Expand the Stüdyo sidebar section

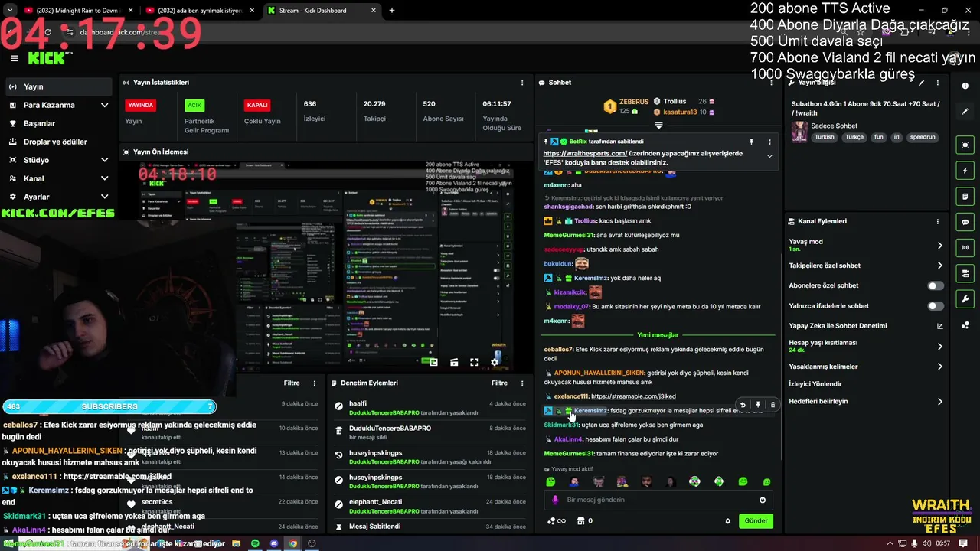[57, 160]
